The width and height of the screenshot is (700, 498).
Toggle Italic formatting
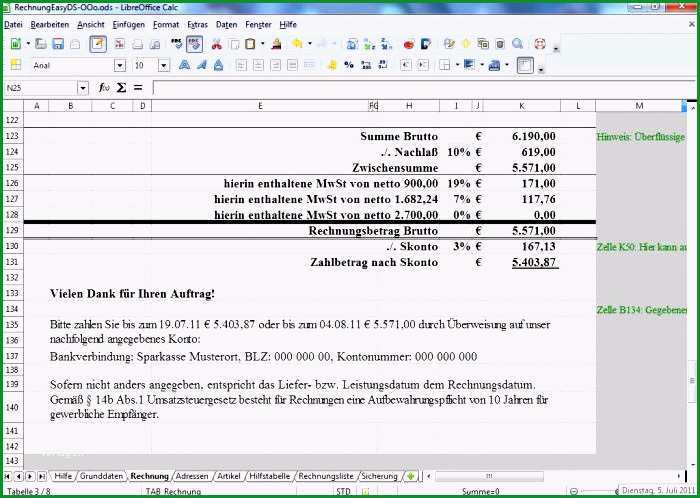202,66
